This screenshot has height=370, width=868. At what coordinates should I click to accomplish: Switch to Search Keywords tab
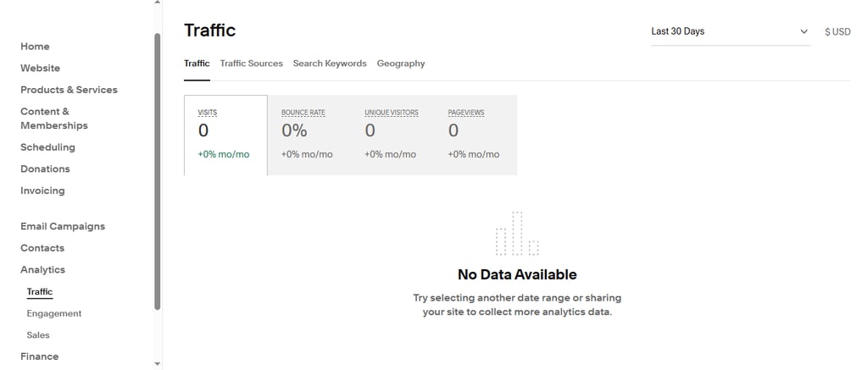[330, 64]
